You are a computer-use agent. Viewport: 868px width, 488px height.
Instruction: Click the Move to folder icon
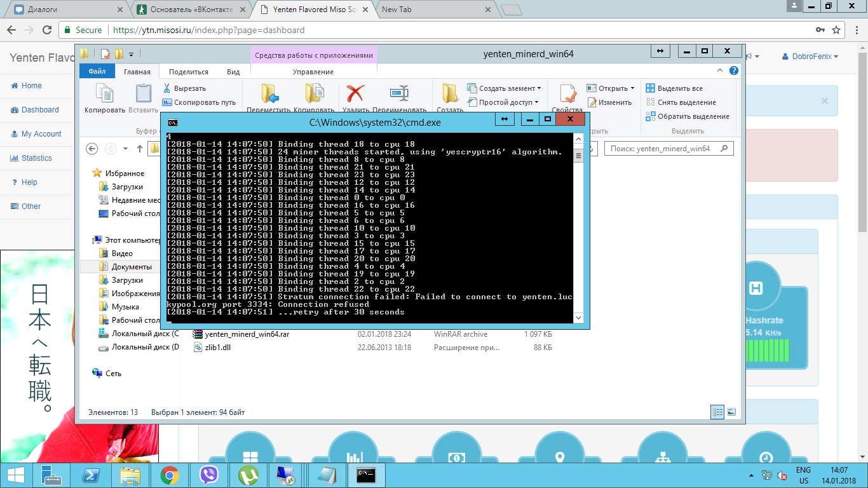tap(271, 94)
